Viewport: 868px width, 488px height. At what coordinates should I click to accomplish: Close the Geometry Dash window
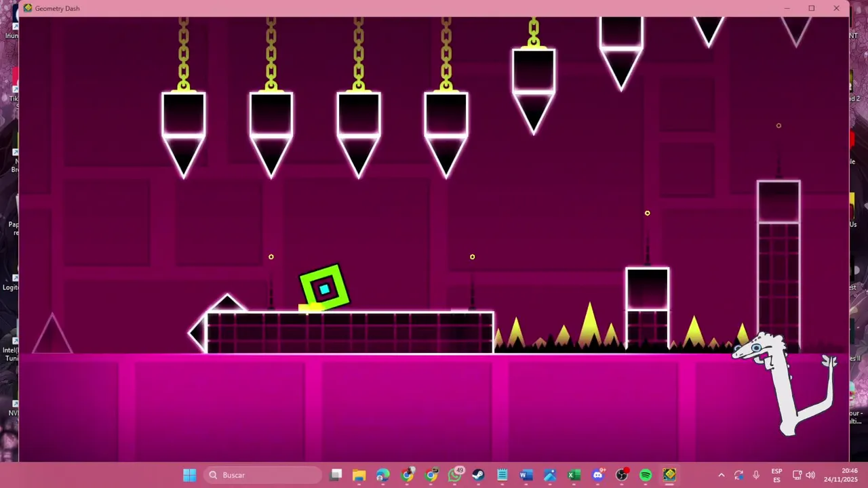pos(836,8)
